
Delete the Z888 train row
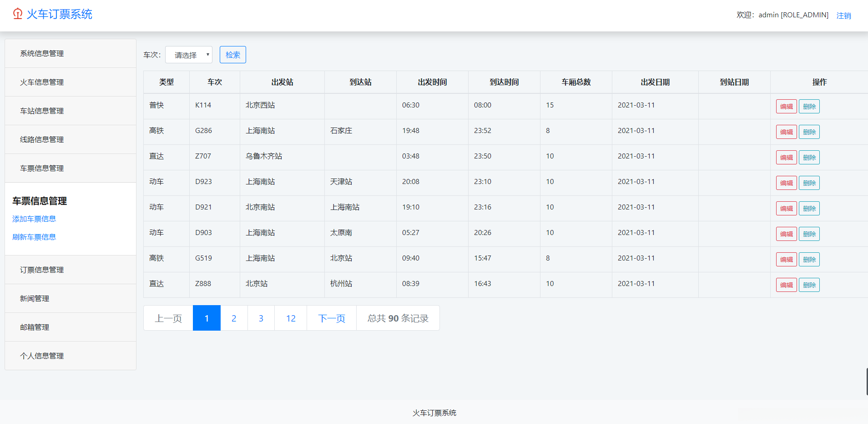pyautogui.click(x=809, y=285)
